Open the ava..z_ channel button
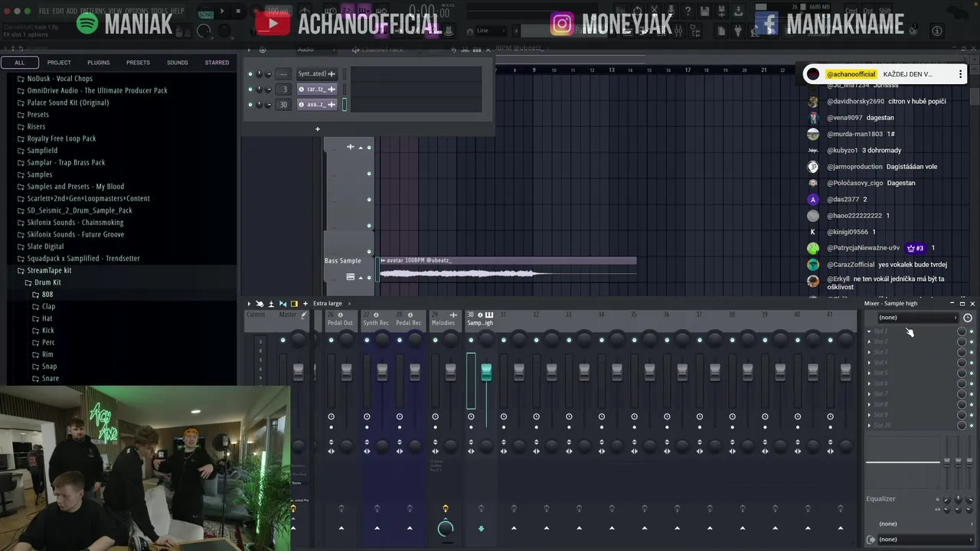This screenshot has height=551, width=980. tap(317, 104)
